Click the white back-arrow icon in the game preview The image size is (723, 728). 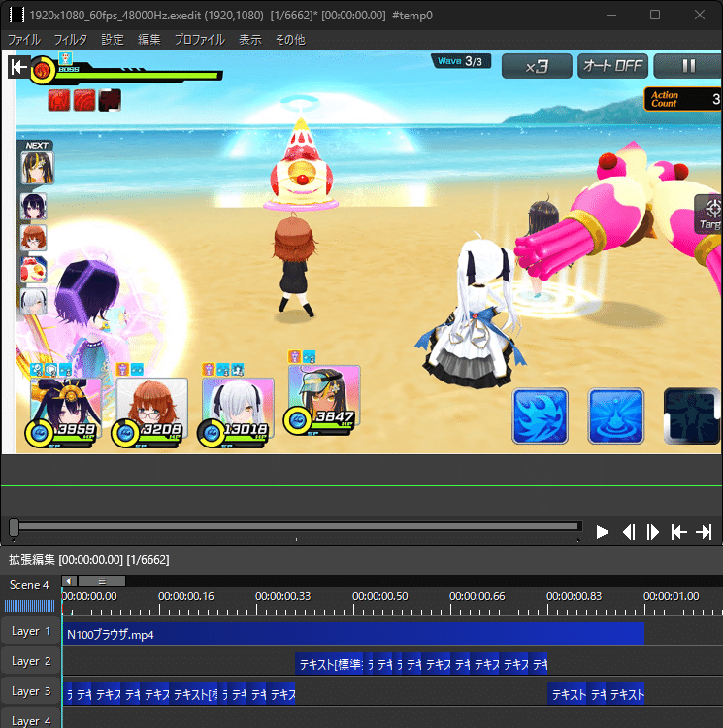point(19,67)
